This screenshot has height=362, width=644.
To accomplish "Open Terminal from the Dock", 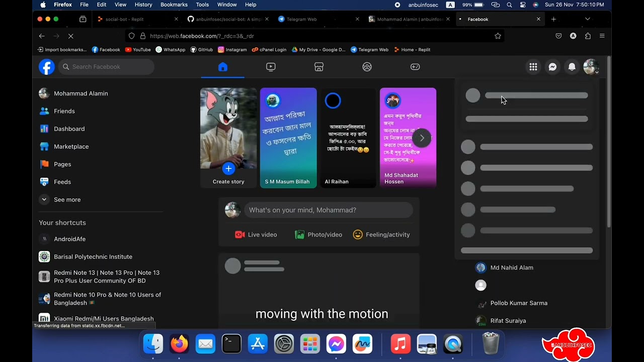I will [x=231, y=344].
